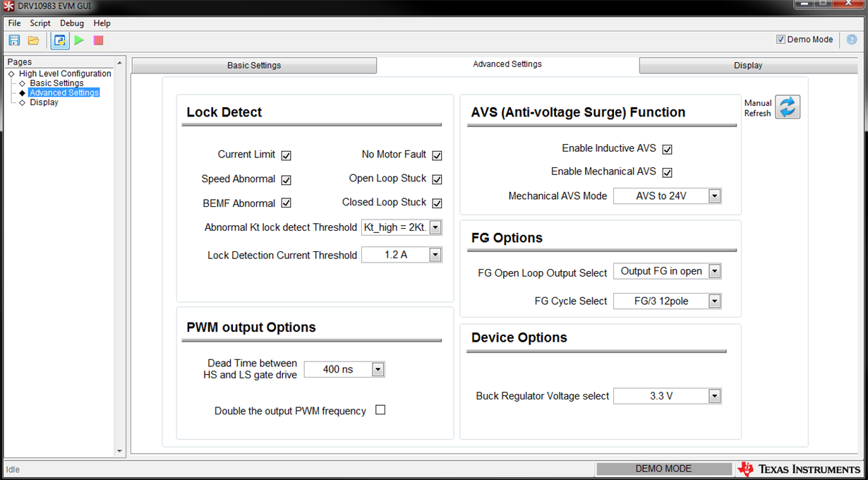The height and width of the screenshot is (480, 868).
Task: Switch to the Basic Settings tab
Action: pyautogui.click(x=254, y=66)
